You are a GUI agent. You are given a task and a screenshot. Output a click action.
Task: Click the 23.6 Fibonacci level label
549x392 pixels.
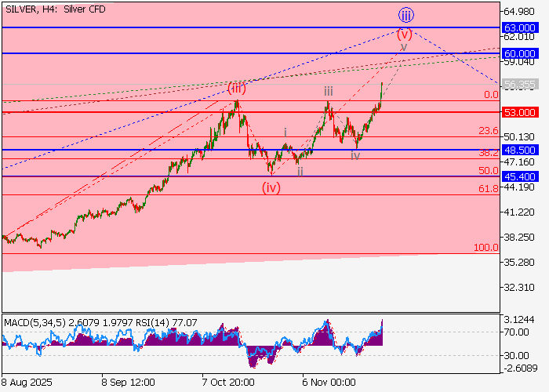(x=489, y=131)
